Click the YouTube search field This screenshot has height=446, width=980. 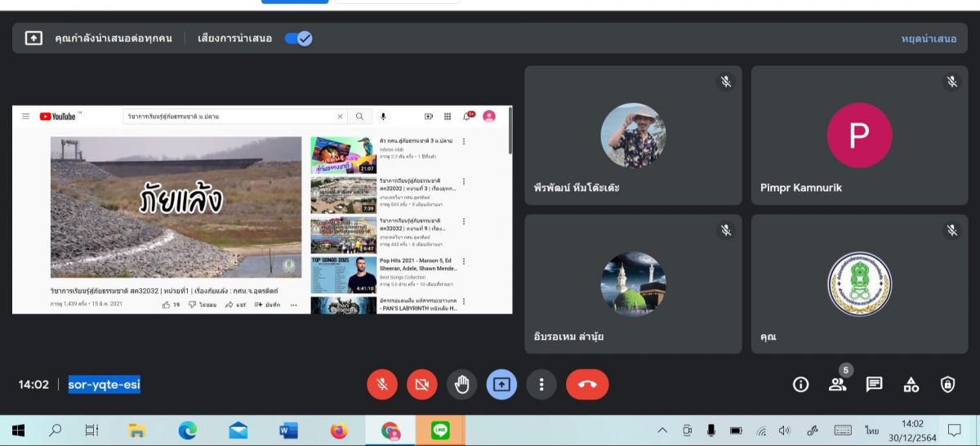[x=235, y=117]
